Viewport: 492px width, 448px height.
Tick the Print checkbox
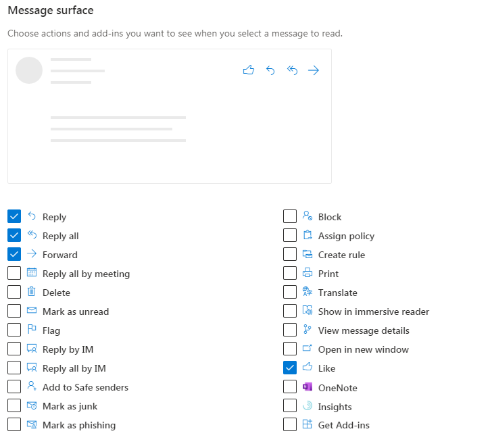click(x=290, y=273)
